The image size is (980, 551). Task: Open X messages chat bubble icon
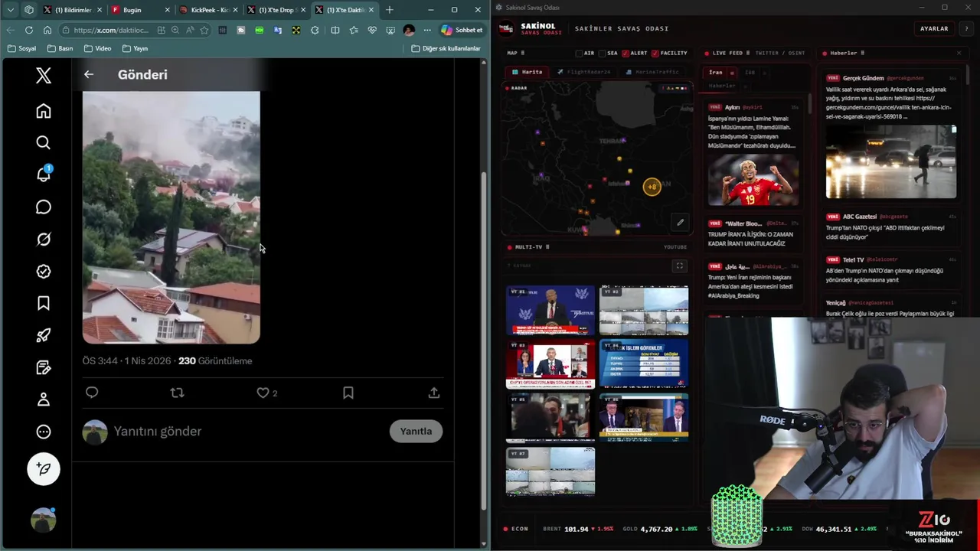coord(44,207)
